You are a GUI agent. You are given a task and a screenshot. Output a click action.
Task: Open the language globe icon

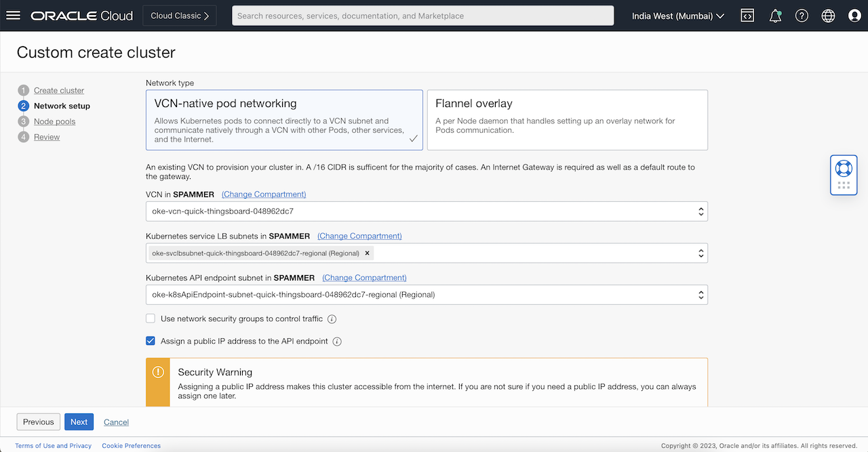[828, 16]
